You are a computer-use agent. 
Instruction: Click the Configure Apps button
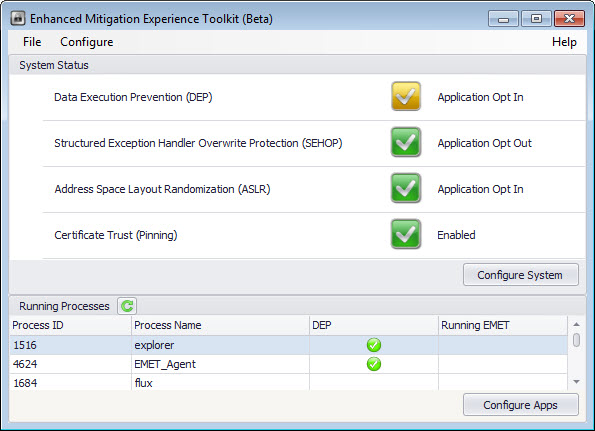[521, 405]
